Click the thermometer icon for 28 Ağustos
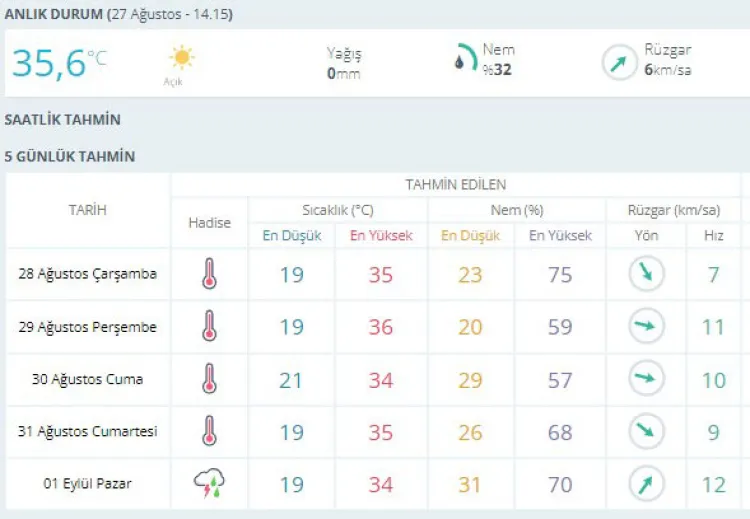The image size is (750, 519). click(209, 274)
